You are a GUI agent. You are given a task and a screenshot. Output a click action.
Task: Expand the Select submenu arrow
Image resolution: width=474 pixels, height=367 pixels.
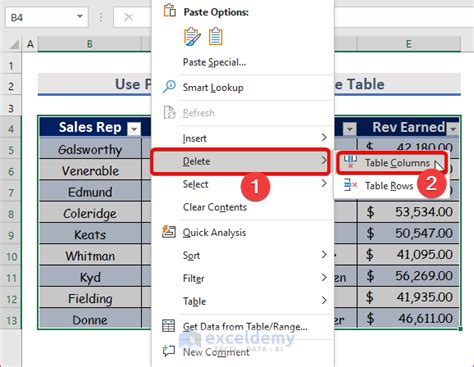(324, 183)
